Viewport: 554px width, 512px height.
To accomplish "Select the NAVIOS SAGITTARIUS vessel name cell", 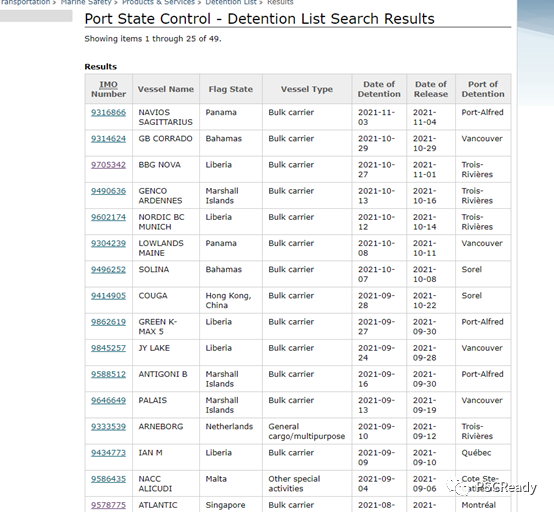I will point(165,117).
